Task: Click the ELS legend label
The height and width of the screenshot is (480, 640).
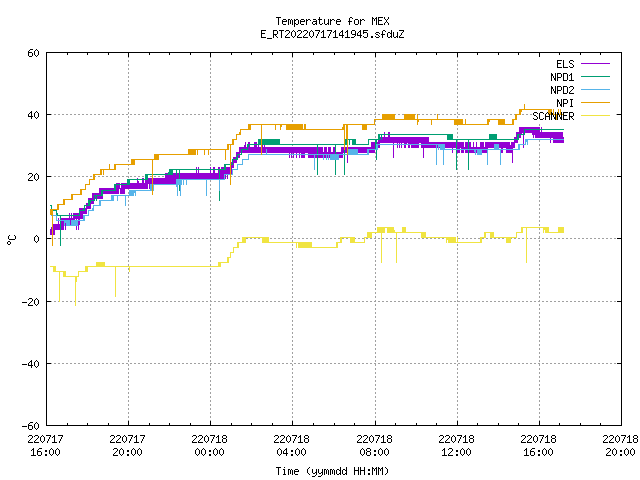Action: click(x=565, y=64)
